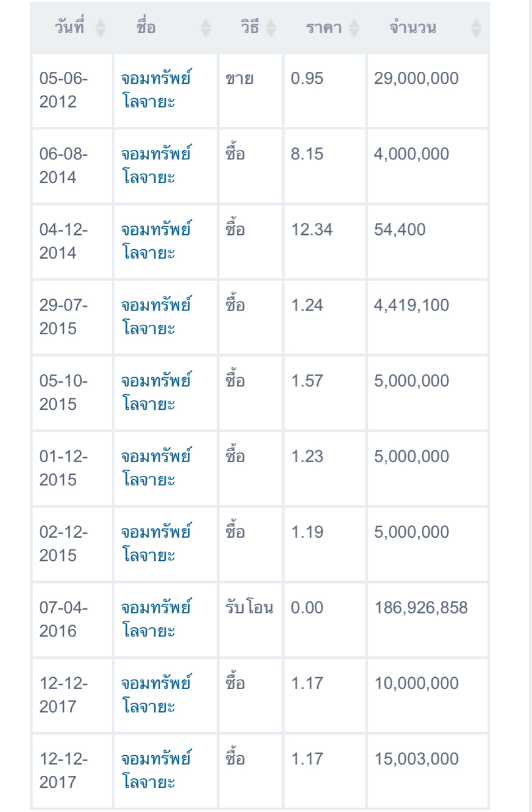Open จอมทรัพย์ โลจายะ link in 05-06-2012 row
This screenshot has width=532, height=812.
point(155,90)
